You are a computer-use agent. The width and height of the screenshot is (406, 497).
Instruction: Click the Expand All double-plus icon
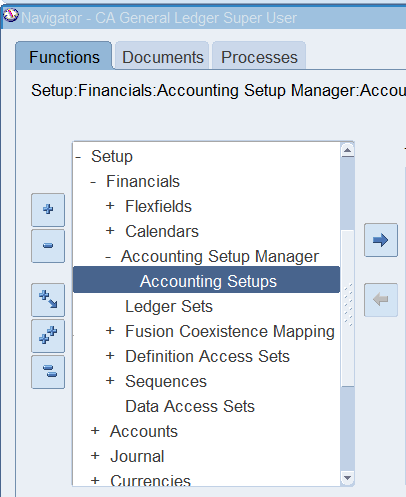tap(48, 336)
